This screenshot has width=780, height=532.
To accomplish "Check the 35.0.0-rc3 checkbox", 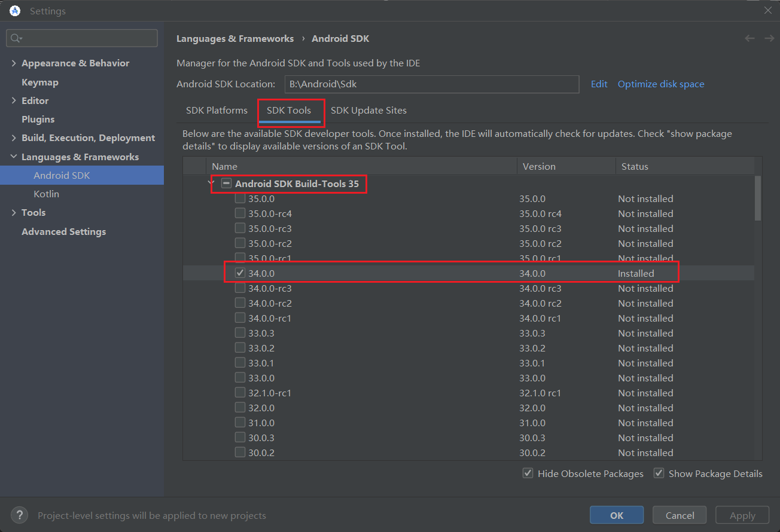I will click(240, 228).
